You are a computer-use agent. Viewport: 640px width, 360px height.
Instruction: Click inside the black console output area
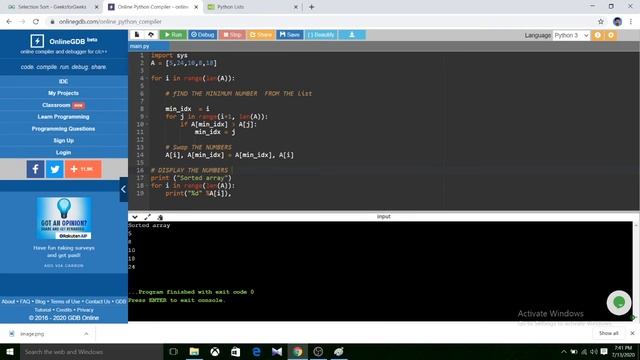pyautogui.click(x=380, y=271)
